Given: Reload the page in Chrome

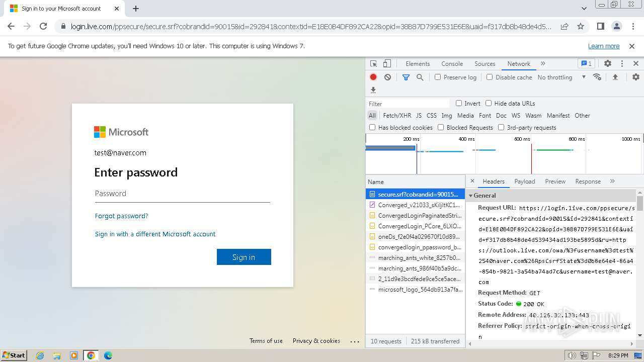Looking at the screenshot, I should tap(43, 26).
